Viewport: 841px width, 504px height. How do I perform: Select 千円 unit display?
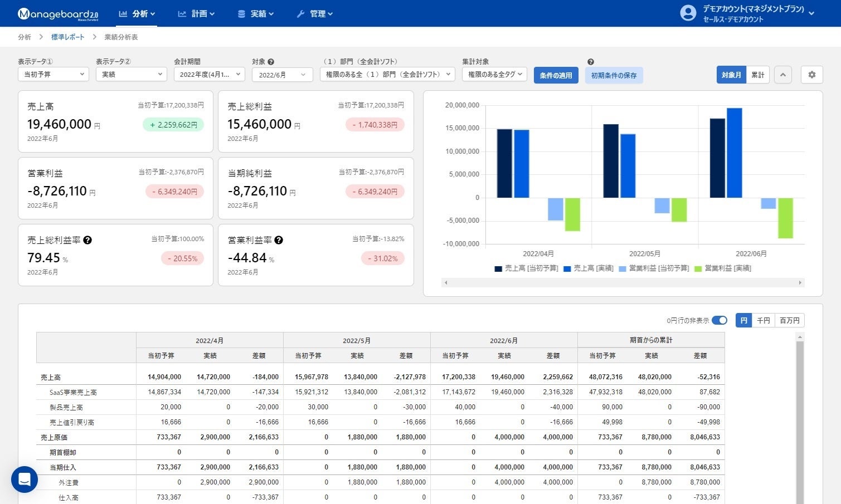click(763, 320)
